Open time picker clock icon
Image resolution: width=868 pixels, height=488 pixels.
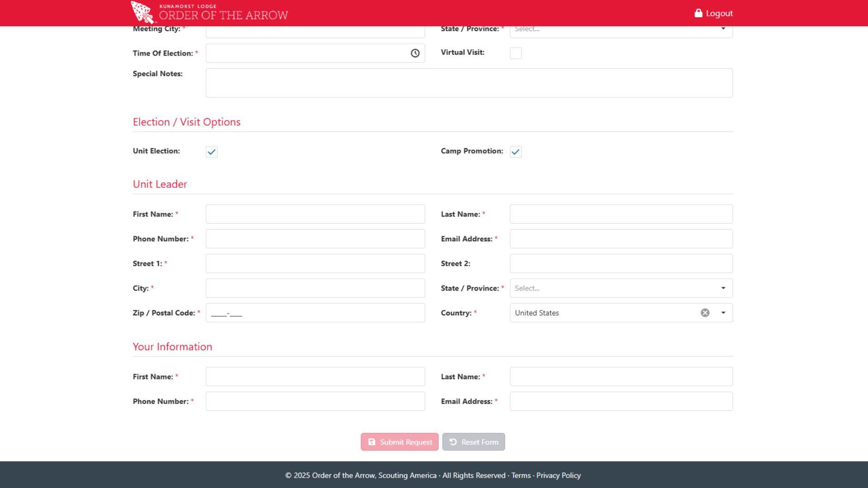415,53
